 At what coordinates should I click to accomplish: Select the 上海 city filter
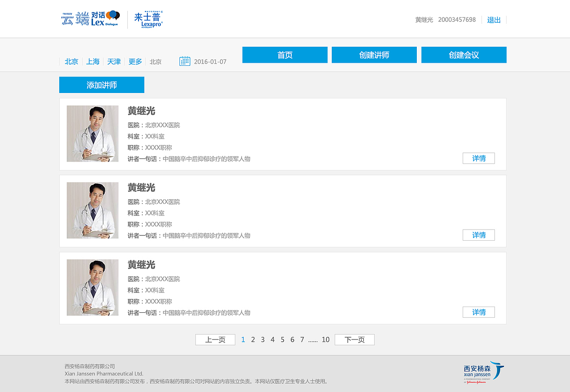[92, 61]
